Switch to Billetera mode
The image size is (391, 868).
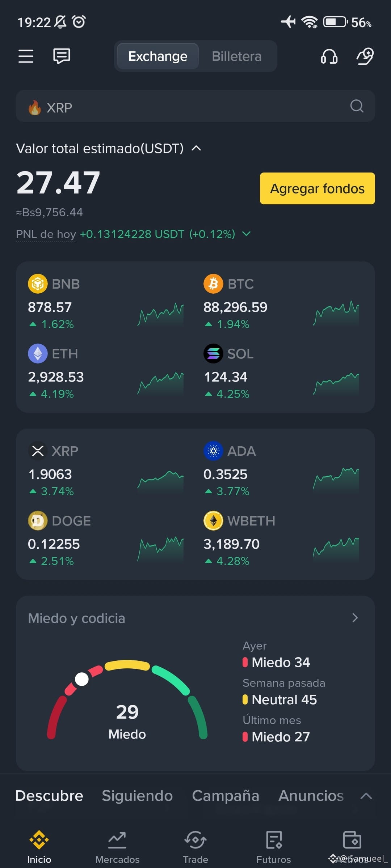coord(236,56)
